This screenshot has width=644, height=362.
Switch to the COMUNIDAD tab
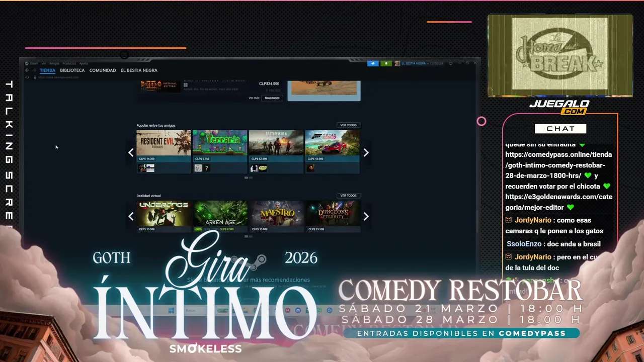(x=103, y=70)
